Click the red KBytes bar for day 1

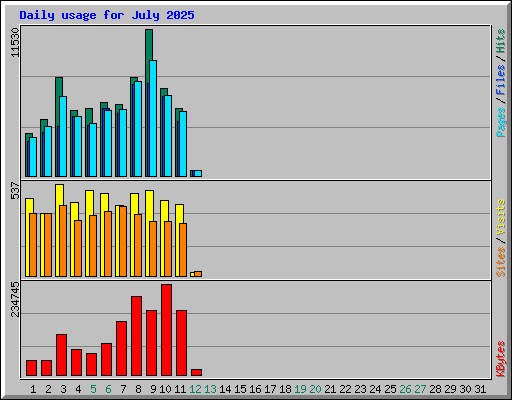31,368
